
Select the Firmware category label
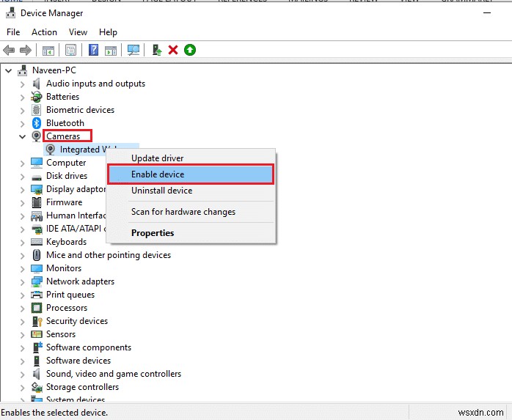point(64,202)
